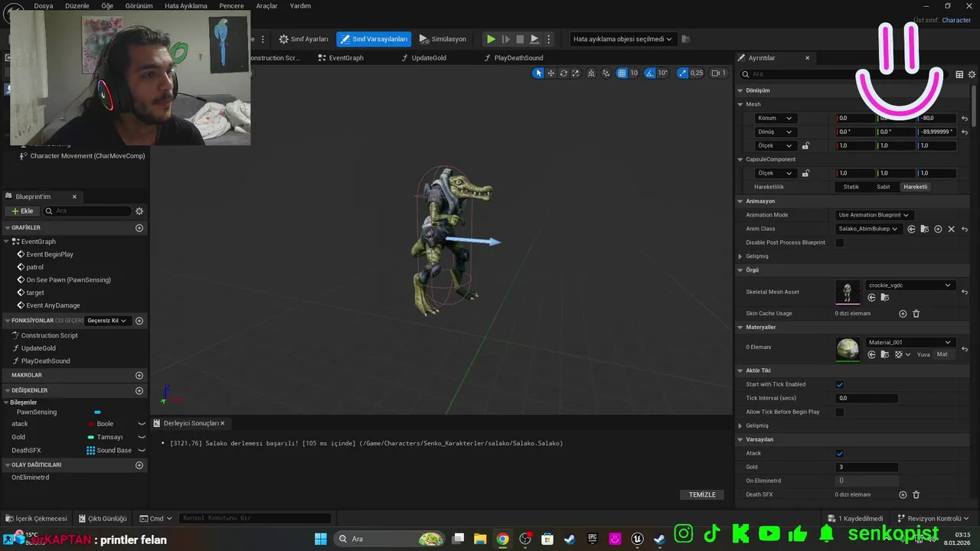
Task: Create new Anim Class with plus icon
Action: (x=938, y=229)
